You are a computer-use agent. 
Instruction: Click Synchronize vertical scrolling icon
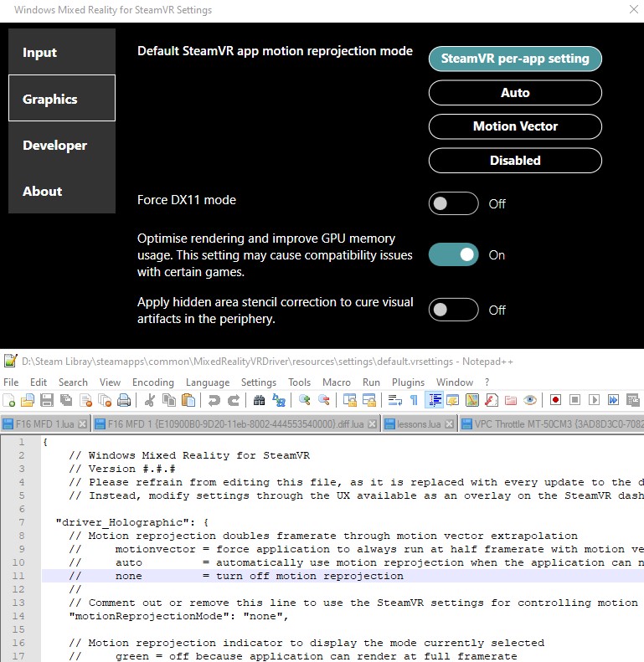tap(350, 400)
